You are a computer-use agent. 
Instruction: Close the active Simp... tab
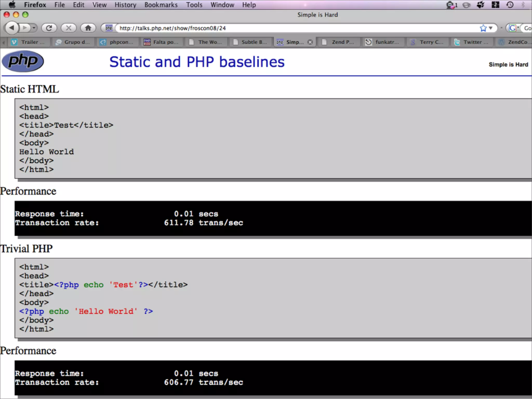pos(310,42)
